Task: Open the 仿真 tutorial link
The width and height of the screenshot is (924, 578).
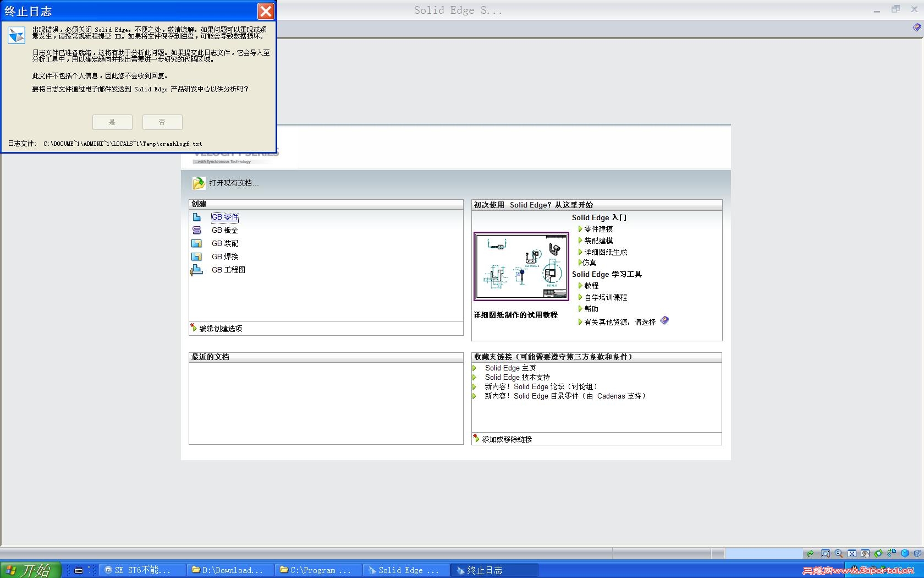Action: coord(589,263)
